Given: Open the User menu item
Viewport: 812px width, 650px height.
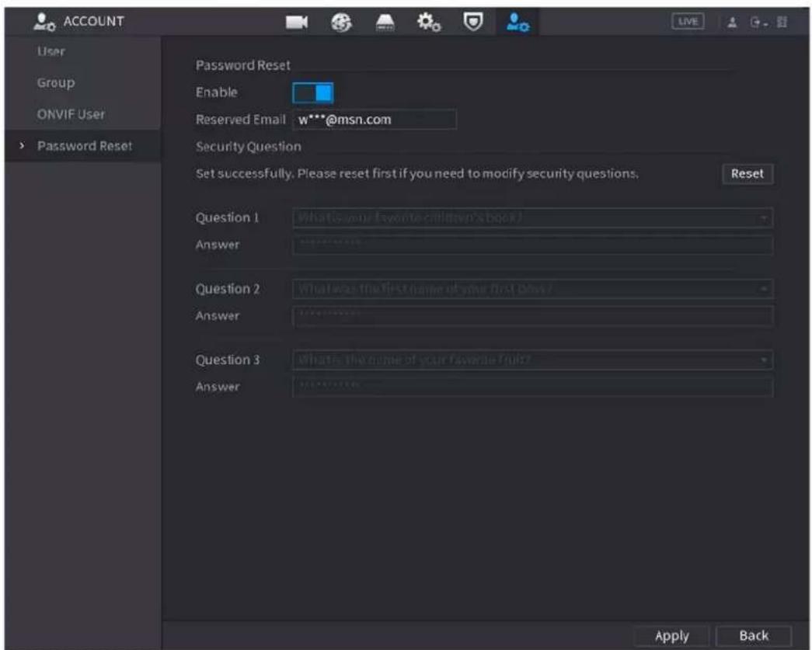Looking at the screenshot, I should pyautogui.click(x=51, y=51).
